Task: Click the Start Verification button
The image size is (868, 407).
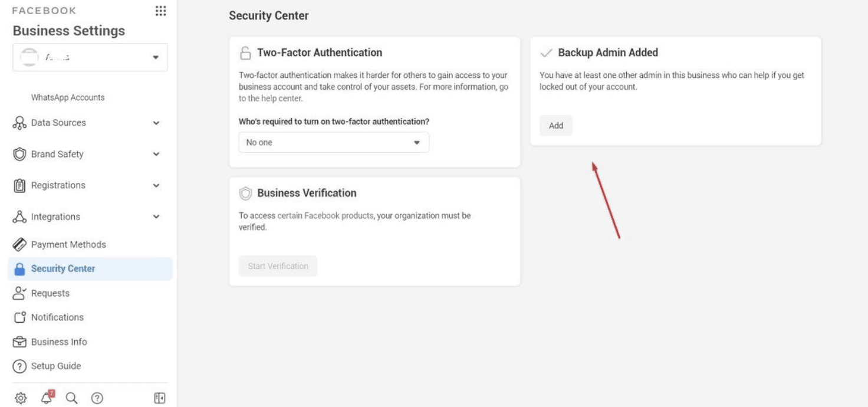Action: click(x=278, y=266)
